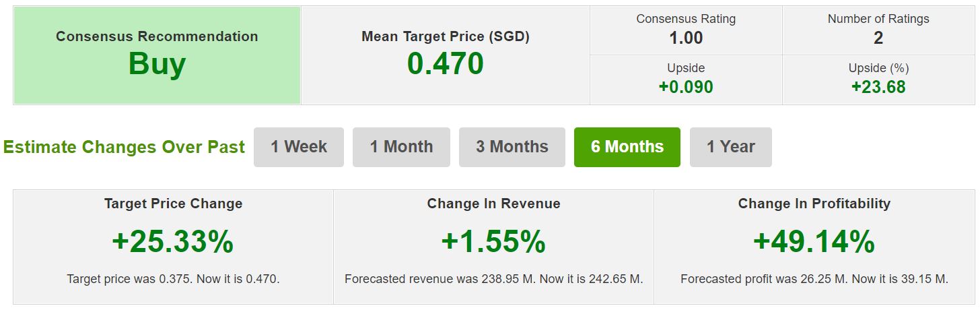980x310 pixels.
Task: Click the Consensus Recommendation label
Action: coord(157,36)
